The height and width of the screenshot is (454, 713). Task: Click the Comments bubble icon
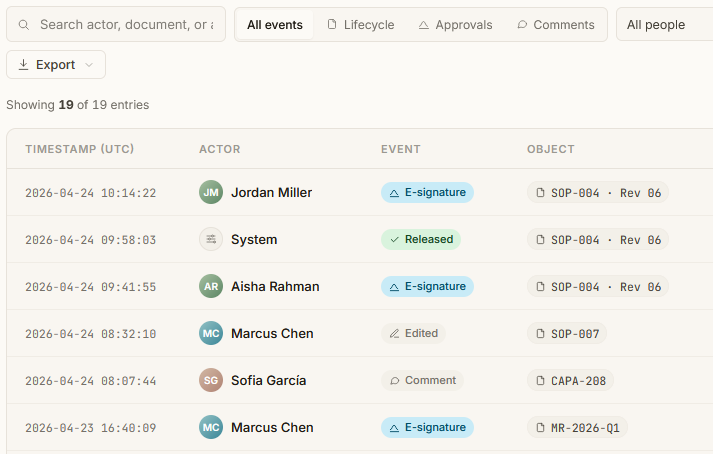522,24
